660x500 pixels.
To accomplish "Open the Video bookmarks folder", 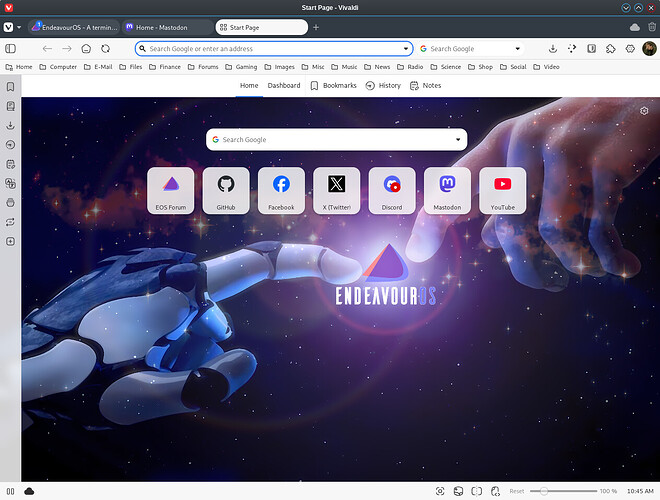I will pyautogui.click(x=546, y=67).
